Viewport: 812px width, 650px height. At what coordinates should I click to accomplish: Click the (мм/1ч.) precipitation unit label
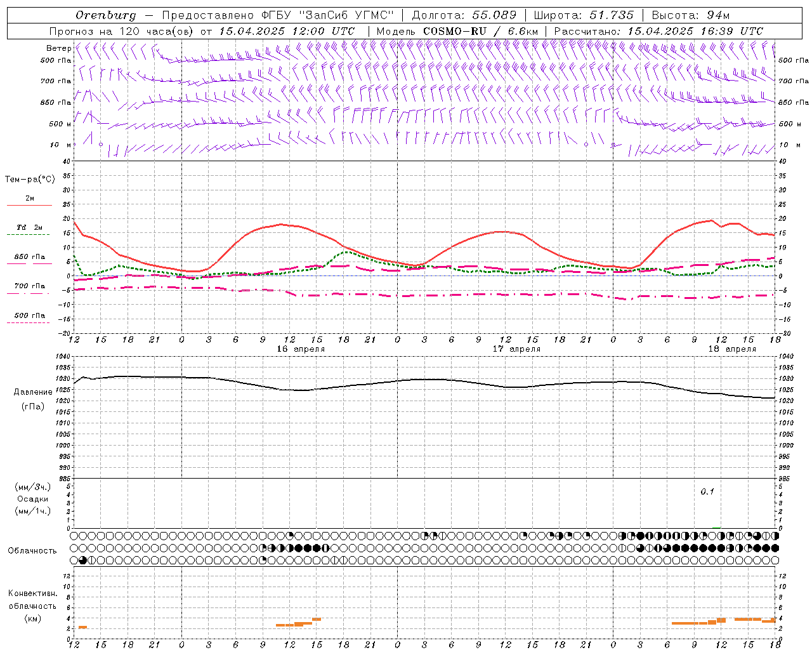point(33,511)
